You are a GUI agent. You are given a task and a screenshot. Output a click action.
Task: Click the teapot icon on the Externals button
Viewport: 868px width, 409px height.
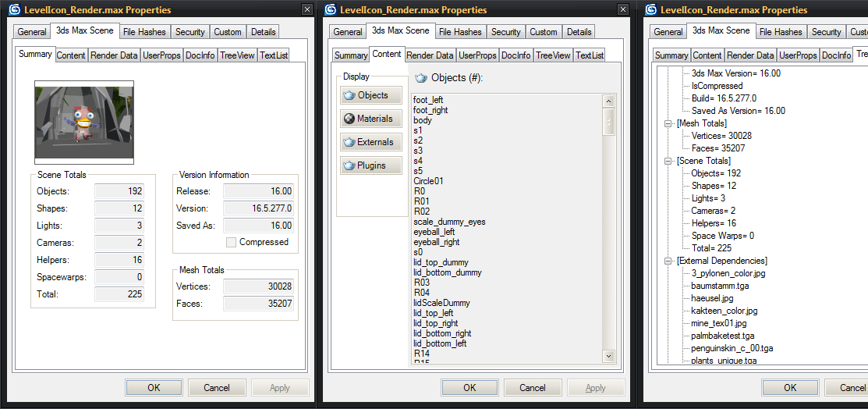pos(349,142)
